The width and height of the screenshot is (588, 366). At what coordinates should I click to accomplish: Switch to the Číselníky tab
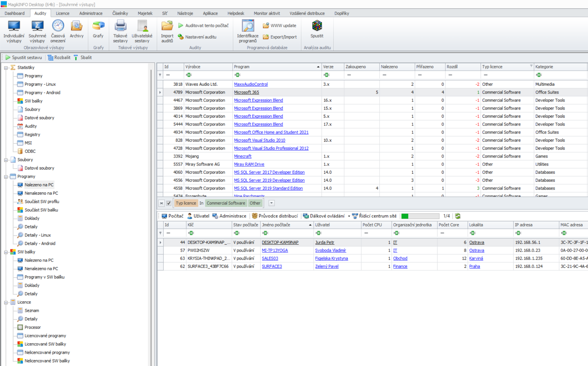[120, 13]
